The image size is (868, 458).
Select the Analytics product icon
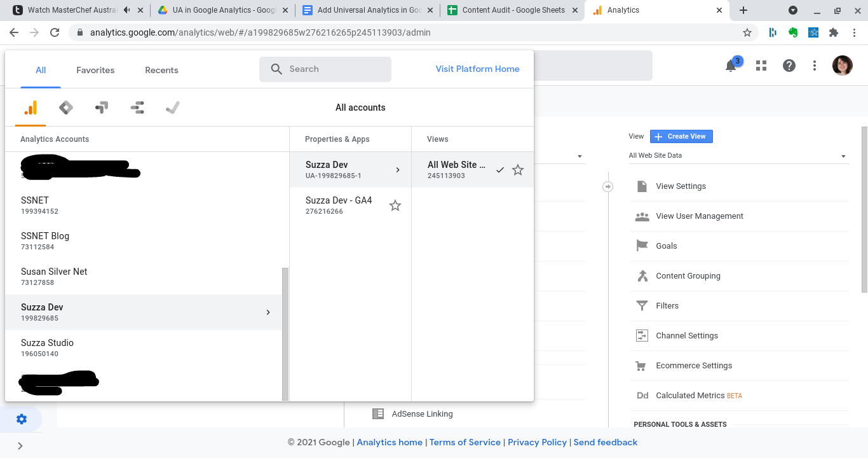(31, 108)
